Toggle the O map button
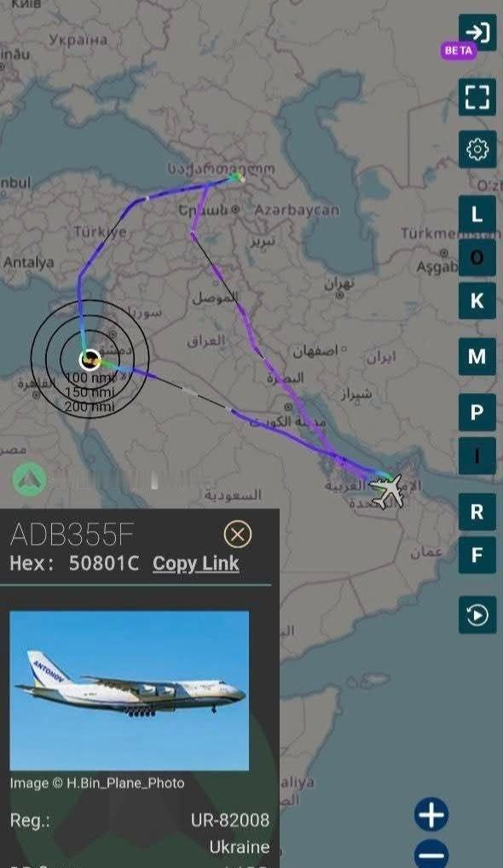This screenshot has height=868, width=503. [477, 258]
